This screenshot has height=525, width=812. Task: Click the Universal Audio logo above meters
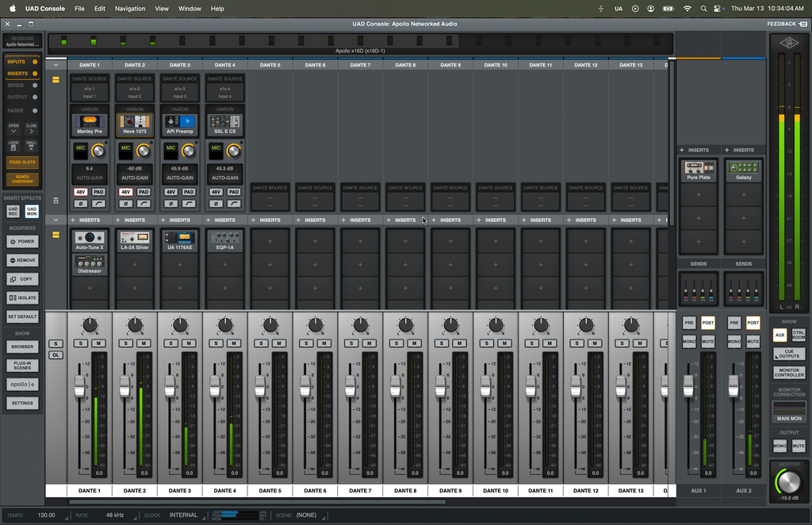click(789, 43)
